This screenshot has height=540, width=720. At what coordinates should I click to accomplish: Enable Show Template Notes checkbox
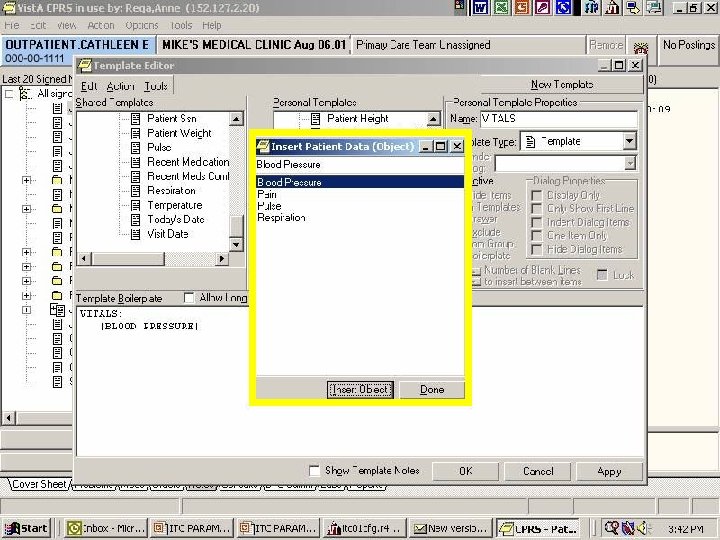point(315,471)
